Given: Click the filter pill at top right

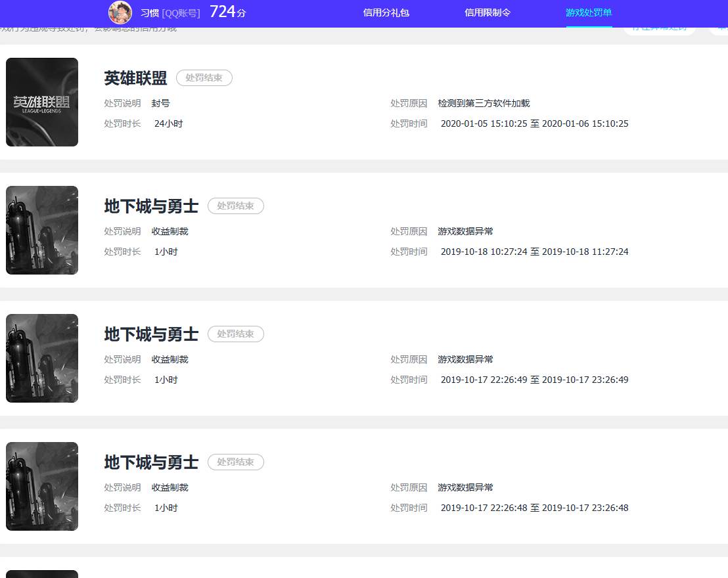Looking at the screenshot, I should point(659,28).
